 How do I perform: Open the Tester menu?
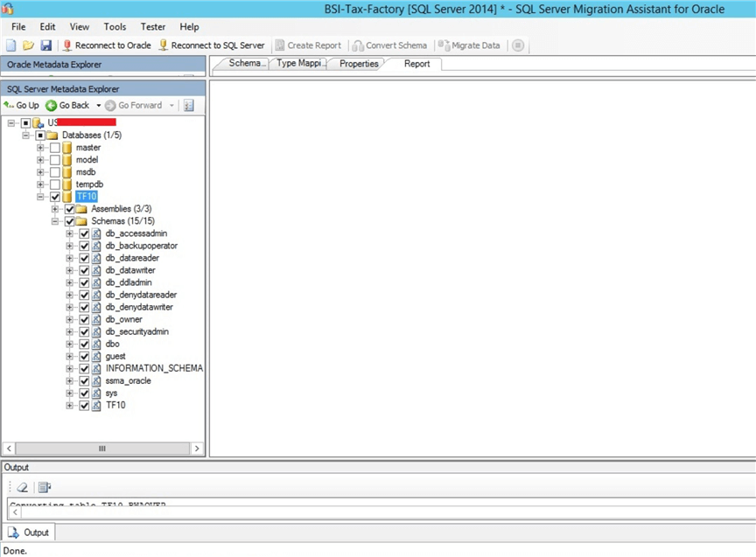152,26
